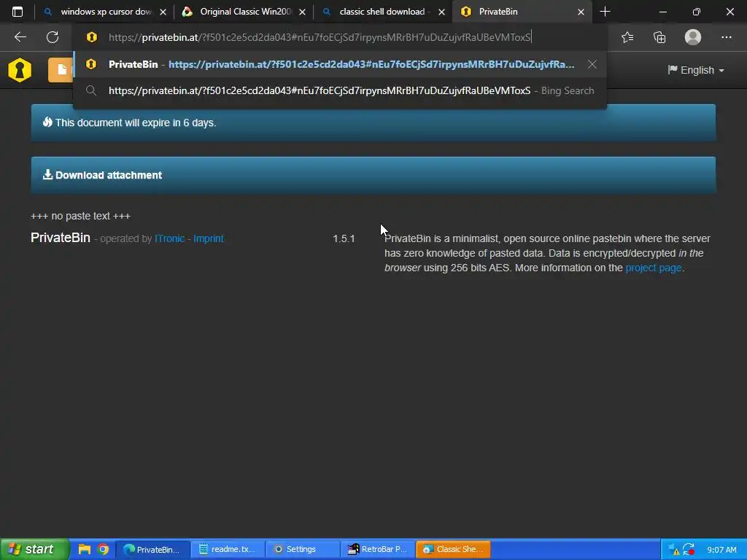
Task: Click the update sync tray icon
Action: 689,550
